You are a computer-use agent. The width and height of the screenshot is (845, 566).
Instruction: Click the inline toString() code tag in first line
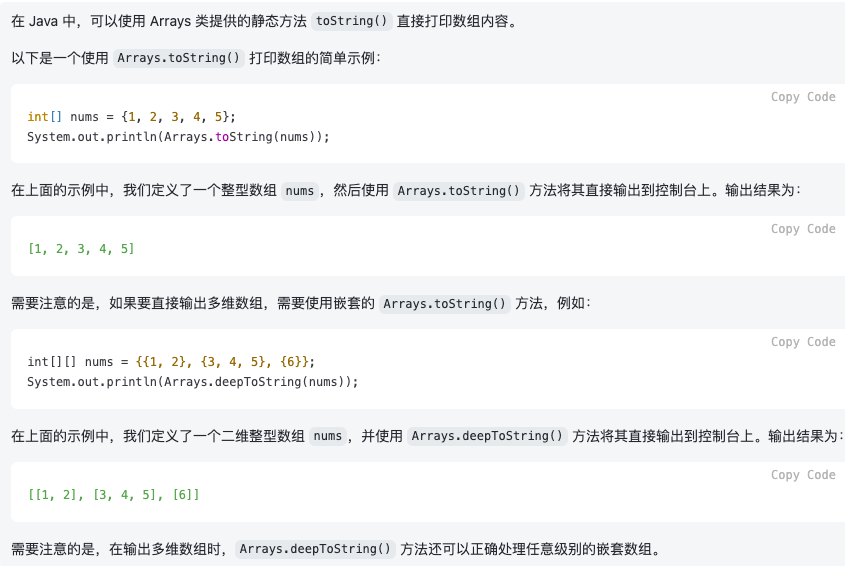(x=351, y=21)
